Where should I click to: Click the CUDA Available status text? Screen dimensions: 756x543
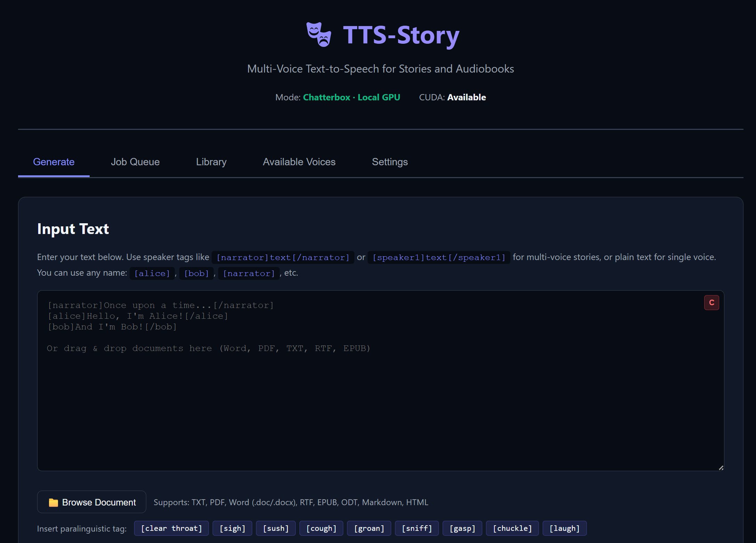point(452,97)
